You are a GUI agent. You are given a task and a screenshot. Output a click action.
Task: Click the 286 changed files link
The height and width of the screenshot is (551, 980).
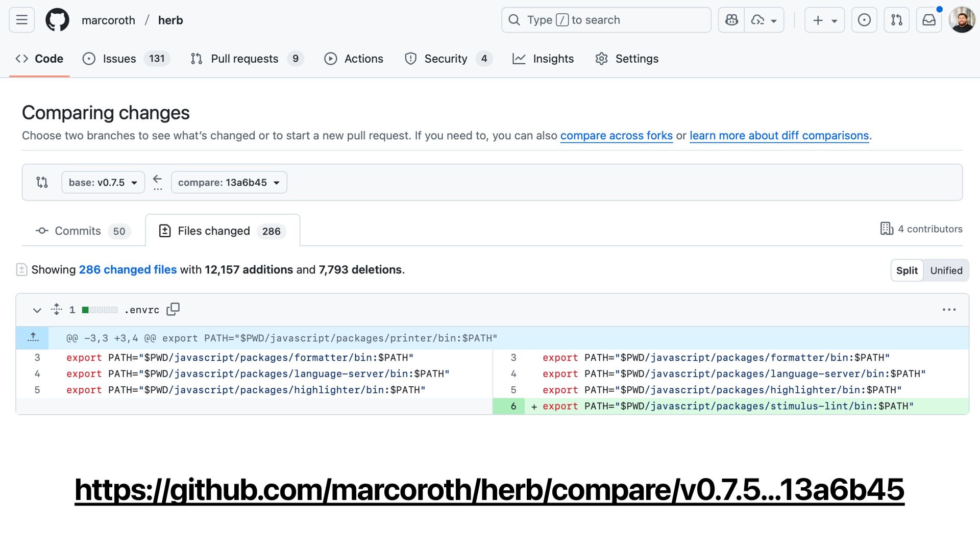[128, 269]
